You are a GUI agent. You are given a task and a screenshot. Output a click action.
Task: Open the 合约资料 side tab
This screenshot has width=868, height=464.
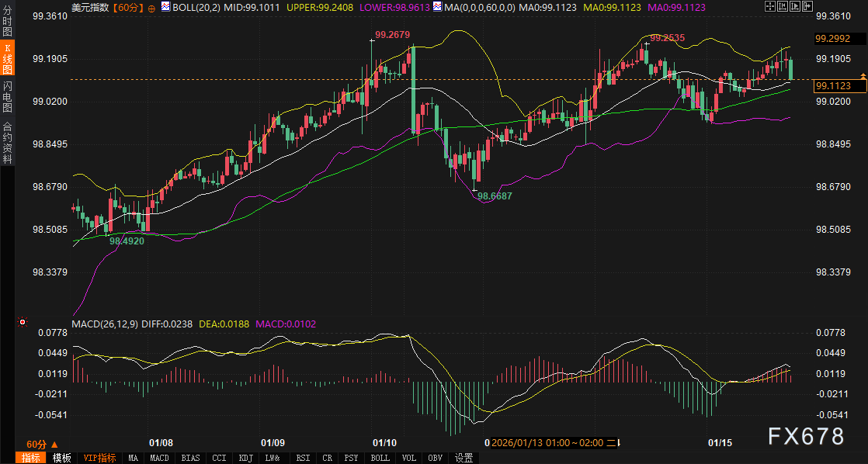[8, 142]
